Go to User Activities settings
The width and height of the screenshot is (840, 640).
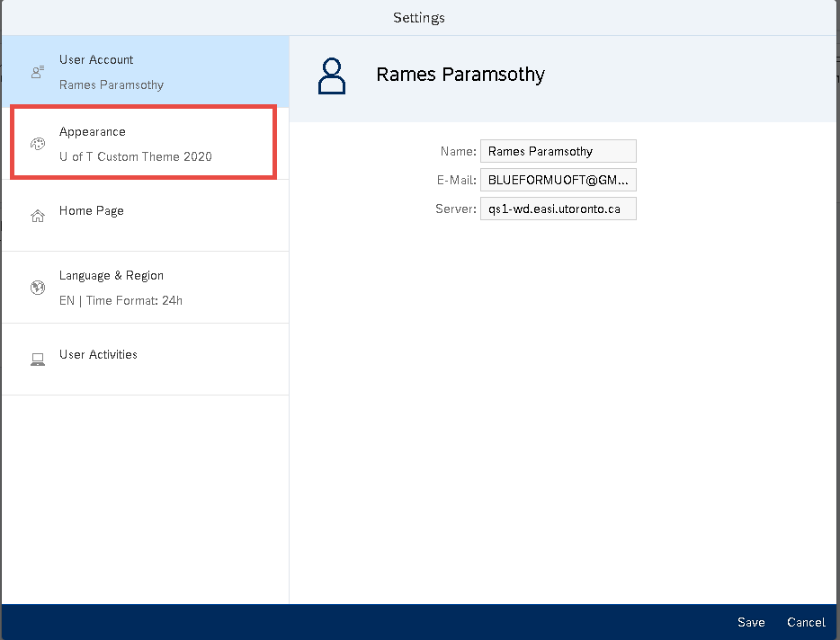tap(145, 360)
